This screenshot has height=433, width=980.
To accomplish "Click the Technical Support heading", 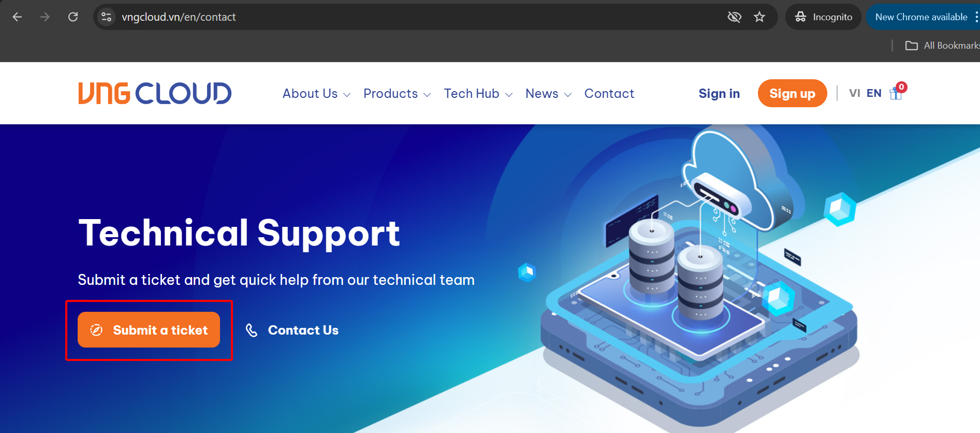I will pos(239,233).
